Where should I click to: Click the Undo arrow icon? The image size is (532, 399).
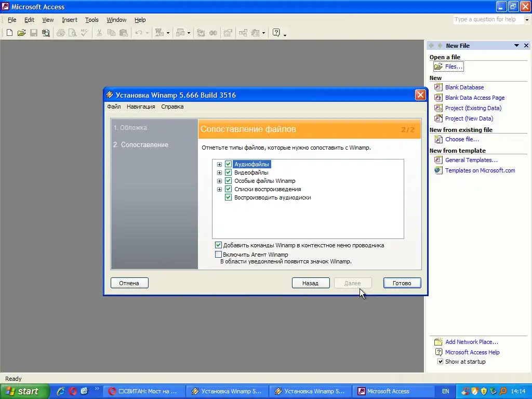[x=139, y=33]
